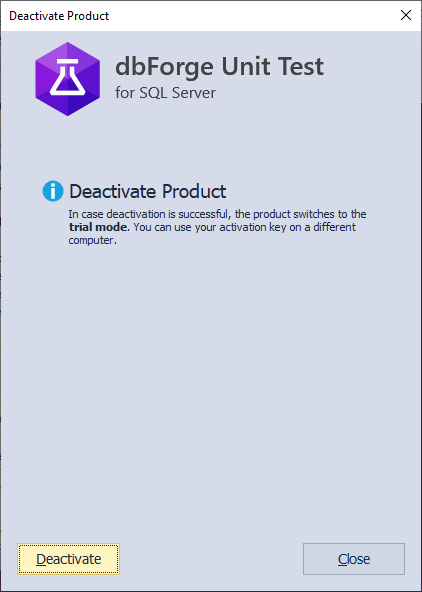
Task: Click the blue information icon
Action: click(53, 191)
